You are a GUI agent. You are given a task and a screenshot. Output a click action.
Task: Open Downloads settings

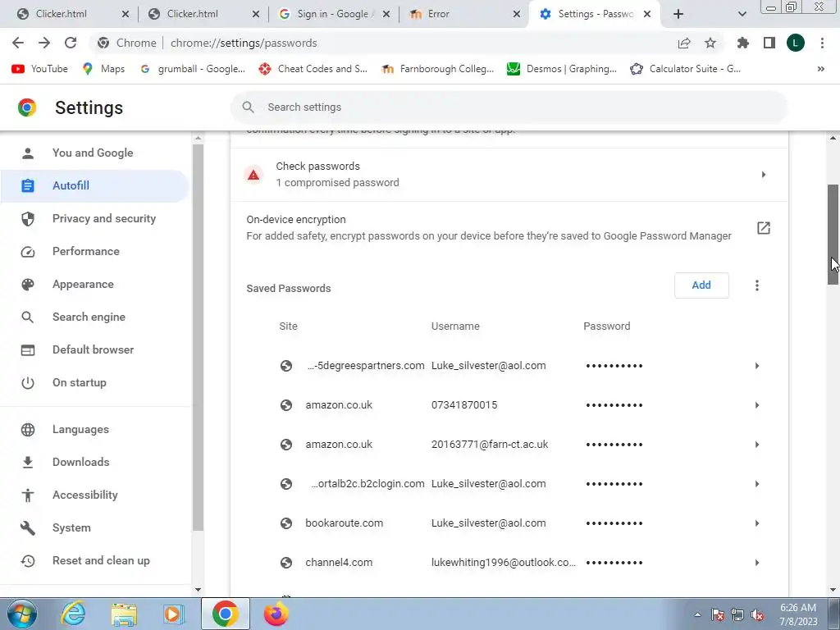click(x=94, y=462)
